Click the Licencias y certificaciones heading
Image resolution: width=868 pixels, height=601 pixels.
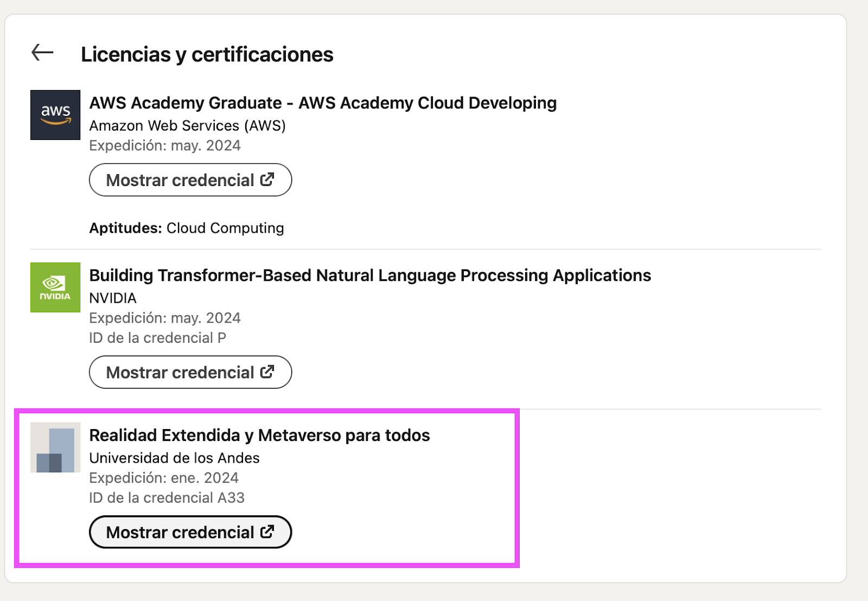207,55
